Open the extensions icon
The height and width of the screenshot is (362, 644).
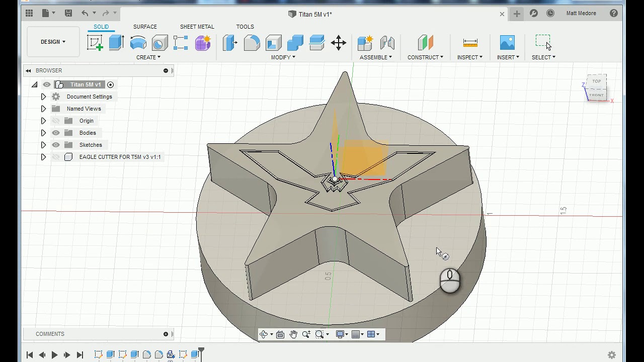coord(534,14)
